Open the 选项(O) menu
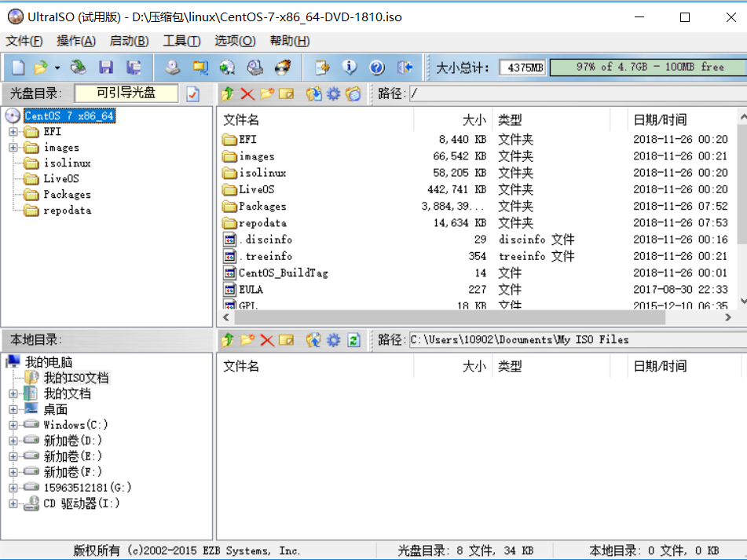 tap(235, 41)
